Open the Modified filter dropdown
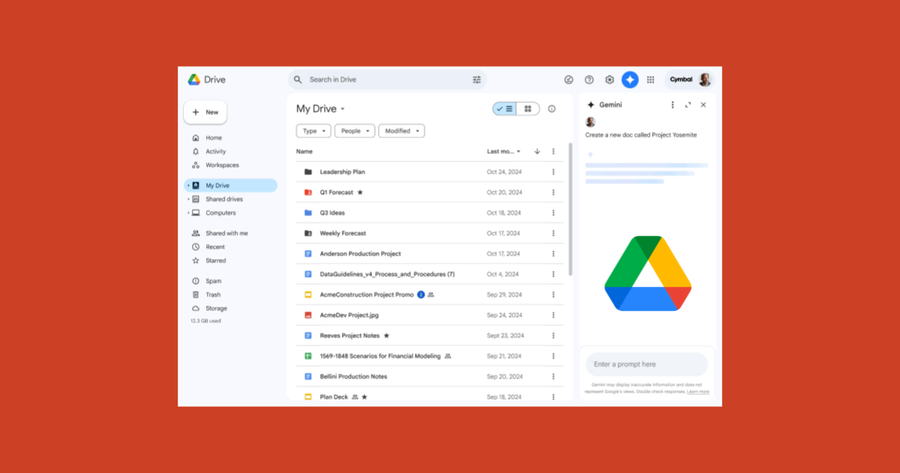 (401, 131)
